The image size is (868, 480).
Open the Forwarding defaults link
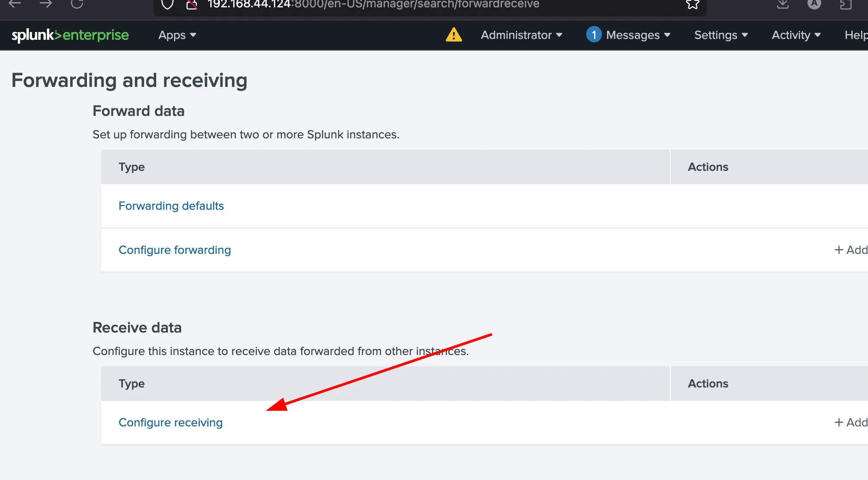coord(171,206)
